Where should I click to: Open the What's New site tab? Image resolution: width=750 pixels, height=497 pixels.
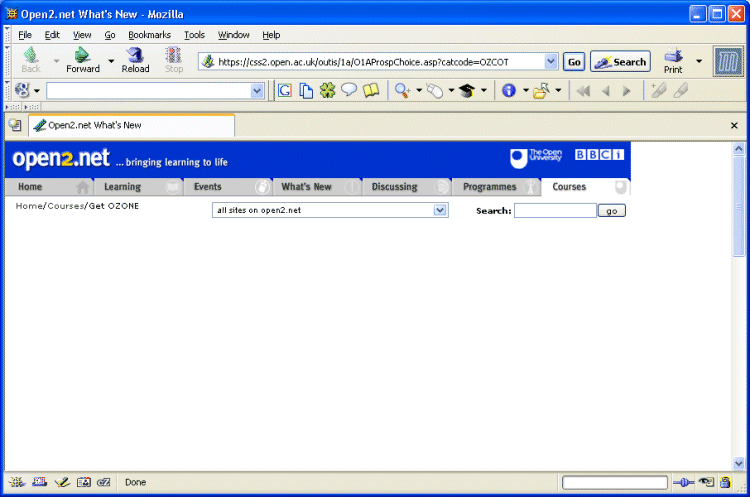coord(318,187)
